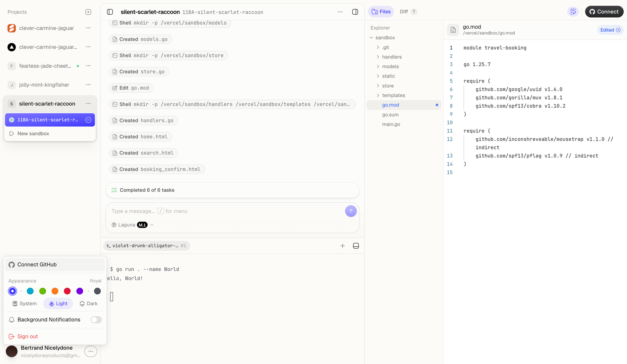Select System appearance mode
The image size is (627, 364).
pyautogui.click(x=25, y=303)
